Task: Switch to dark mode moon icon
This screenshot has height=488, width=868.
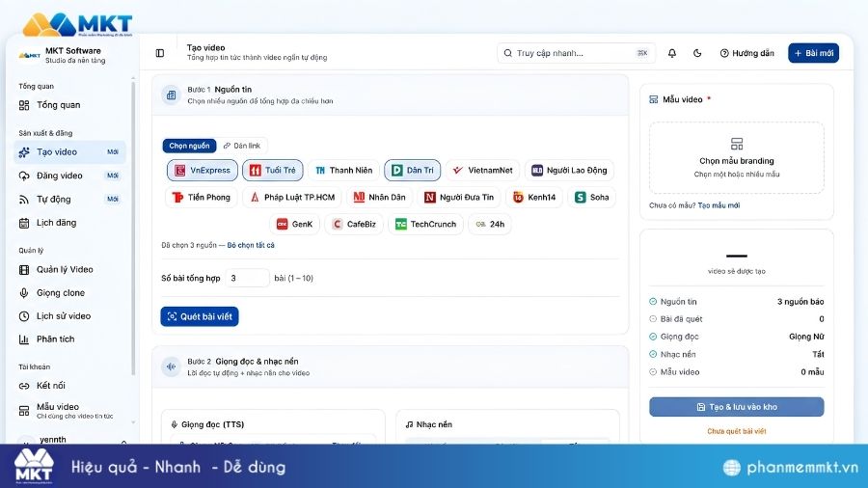Action: [x=697, y=53]
